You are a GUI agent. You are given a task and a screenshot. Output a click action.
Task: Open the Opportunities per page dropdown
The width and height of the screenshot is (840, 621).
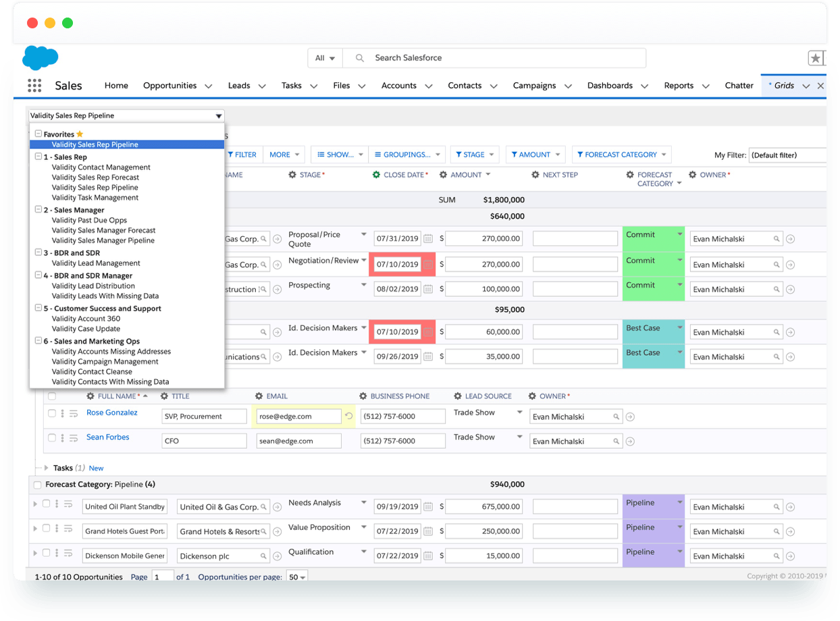296,577
